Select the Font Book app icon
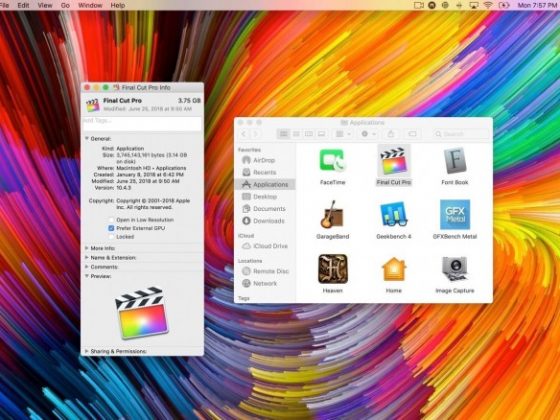Image resolution: width=560 pixels, height=420 pixels. 455,161
